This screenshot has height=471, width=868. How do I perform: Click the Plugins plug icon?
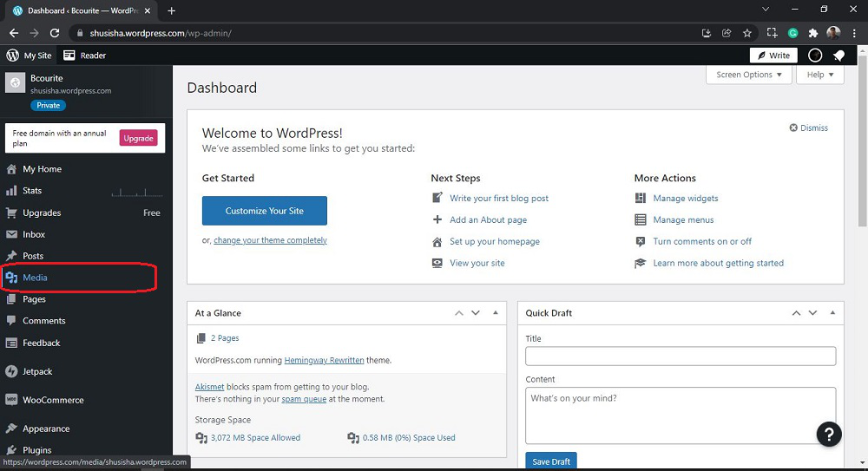pyautogui.click(x=11, y=450)
